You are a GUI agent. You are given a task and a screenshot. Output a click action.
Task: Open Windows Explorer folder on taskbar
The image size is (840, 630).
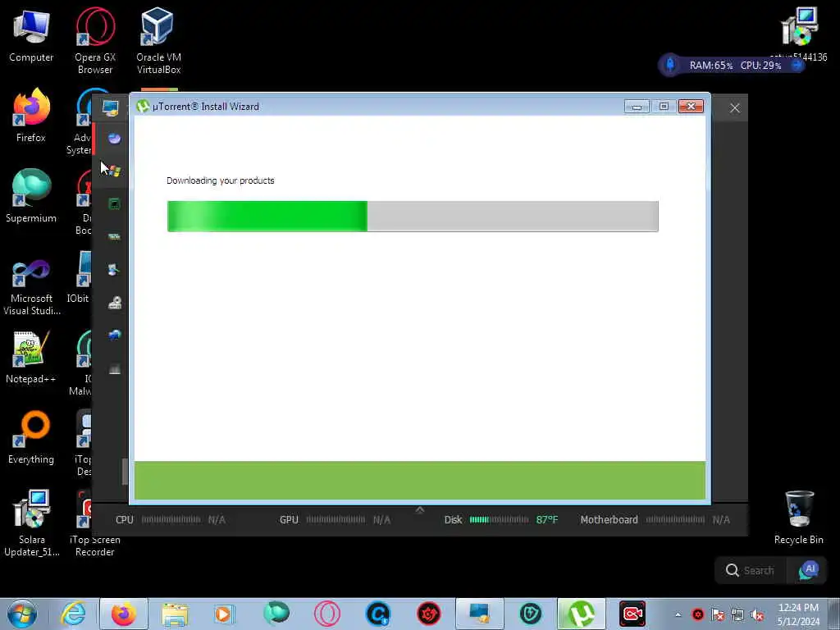tap(175, 614)
